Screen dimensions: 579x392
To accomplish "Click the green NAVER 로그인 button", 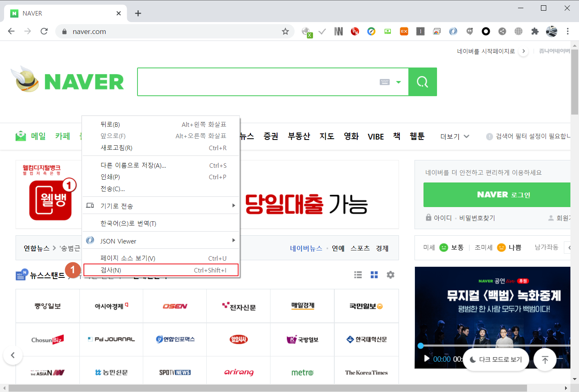I will click(497, 195).
